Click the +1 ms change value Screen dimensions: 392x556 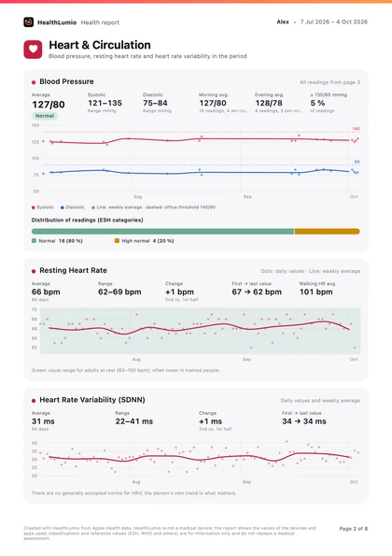click(210, 421)
